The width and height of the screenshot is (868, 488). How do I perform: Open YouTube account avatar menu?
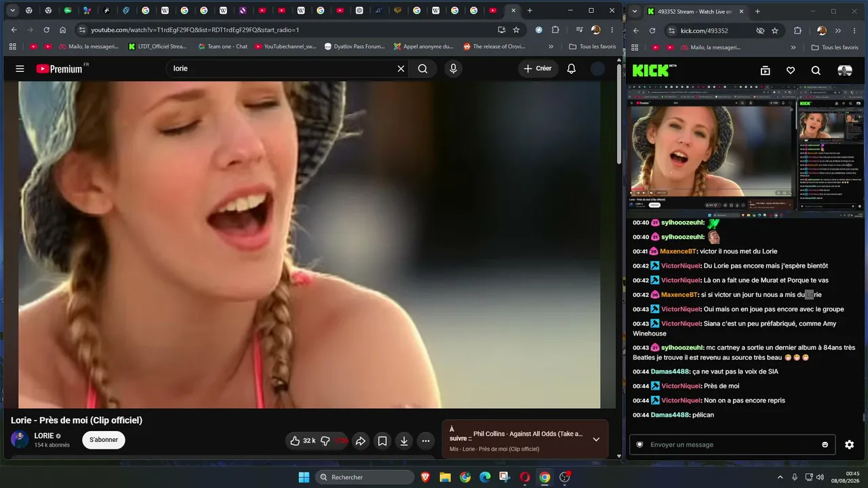click(597, 68)
